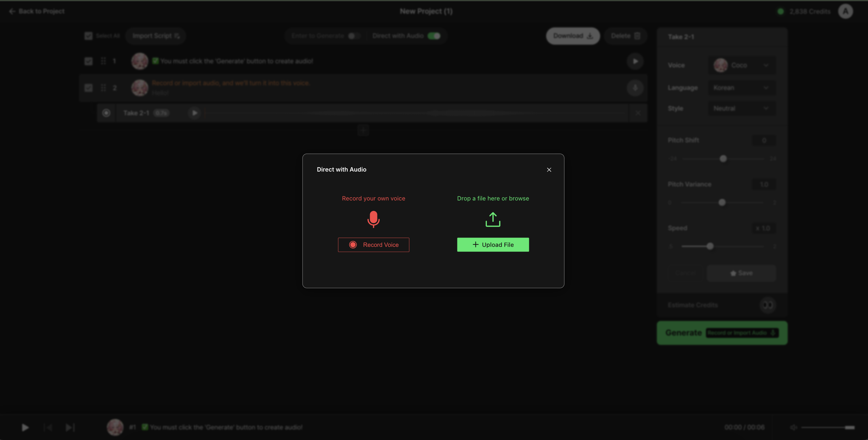Click the Pitch Shift slider handle
This screenshot has height=440, width=868.
tap(723, 158)
